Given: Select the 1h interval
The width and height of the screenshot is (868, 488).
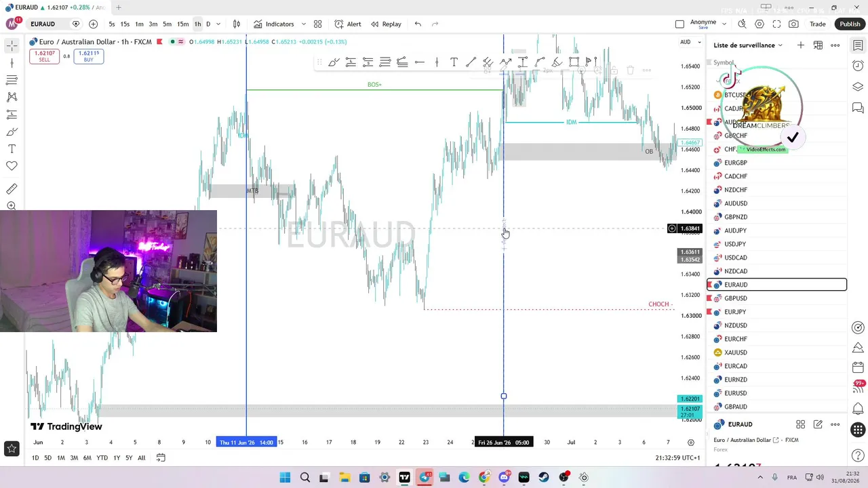Looking at the screenshot, I should tap(197, 24).
